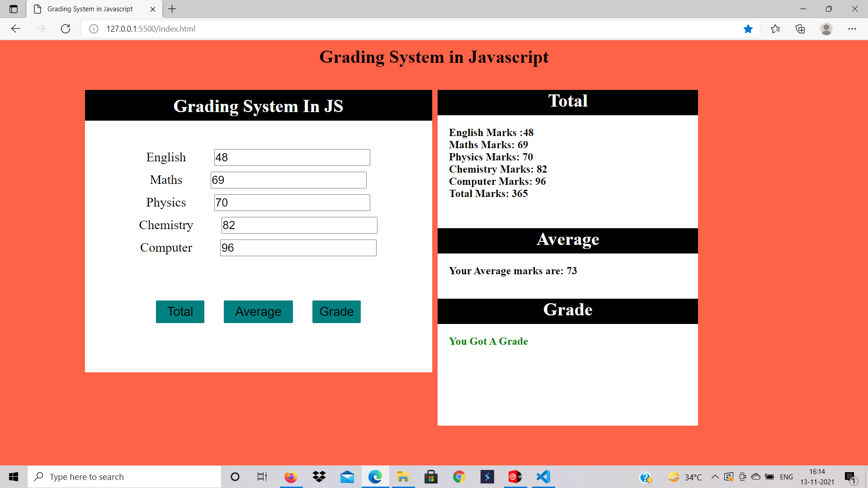The height and width of the screenshot is (488, 868).
Task: Refresh the page using the reload icon
Action: [65, 28]
